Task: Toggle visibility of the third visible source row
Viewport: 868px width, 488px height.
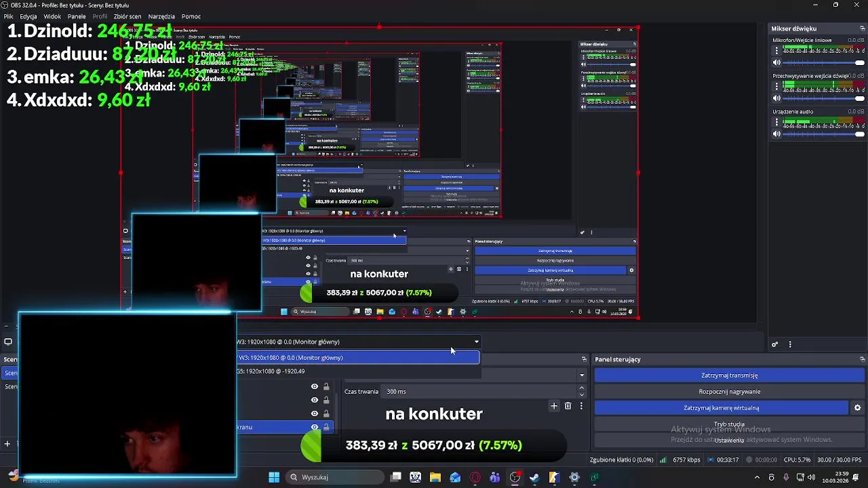Action: tap(314, 413)
